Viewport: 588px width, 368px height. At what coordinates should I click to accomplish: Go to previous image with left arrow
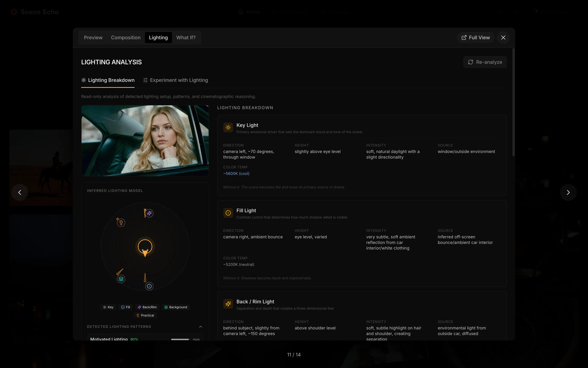click(x=20, y=192)
